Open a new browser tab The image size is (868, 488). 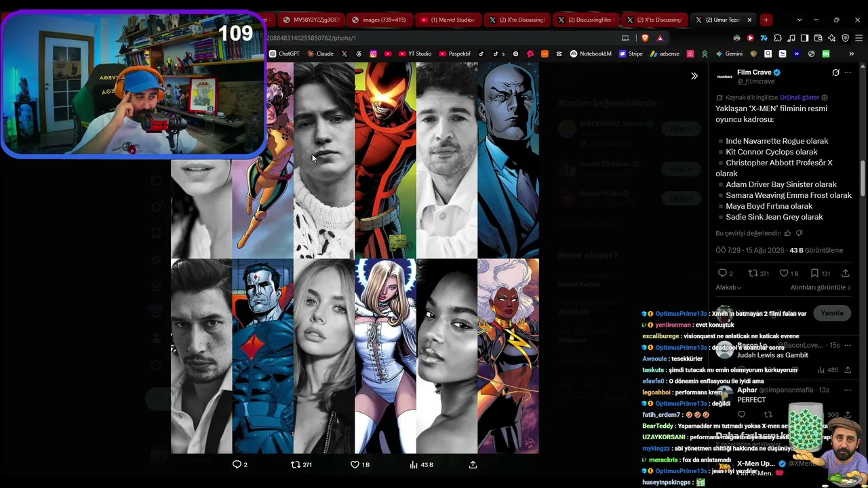pos(766,20)
